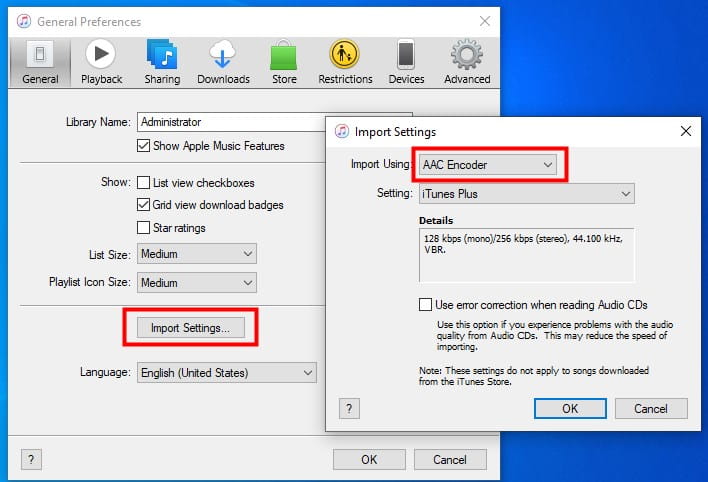Click the Import Settings... button

(191, 328)
